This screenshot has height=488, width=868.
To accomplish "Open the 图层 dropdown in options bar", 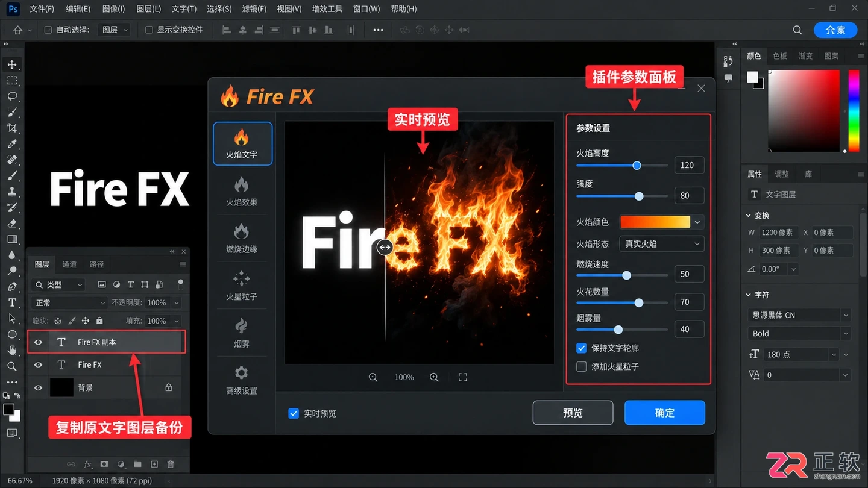I will click(115, 30).
